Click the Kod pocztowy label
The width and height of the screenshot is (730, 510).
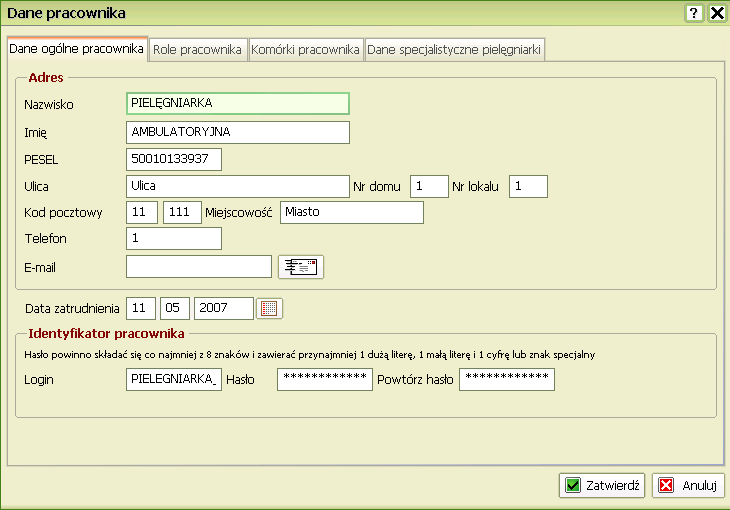pyautogui.click(x=63, y=213)
